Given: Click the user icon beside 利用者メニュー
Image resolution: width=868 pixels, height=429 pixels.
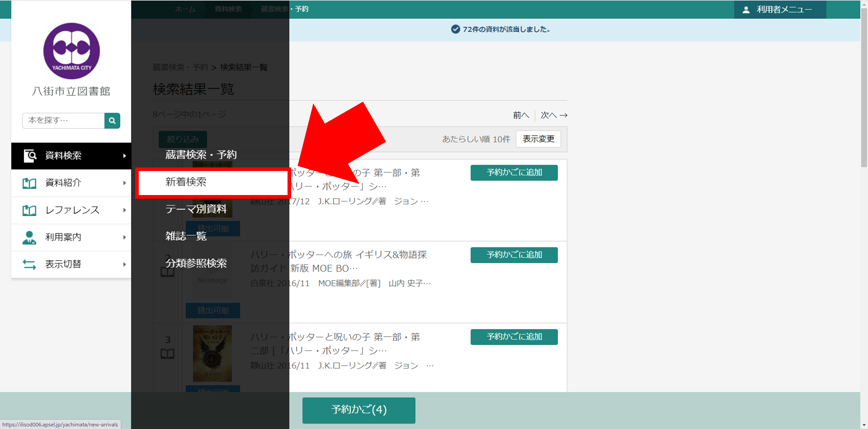Looking at the screenshot, I should coord(746,10).
